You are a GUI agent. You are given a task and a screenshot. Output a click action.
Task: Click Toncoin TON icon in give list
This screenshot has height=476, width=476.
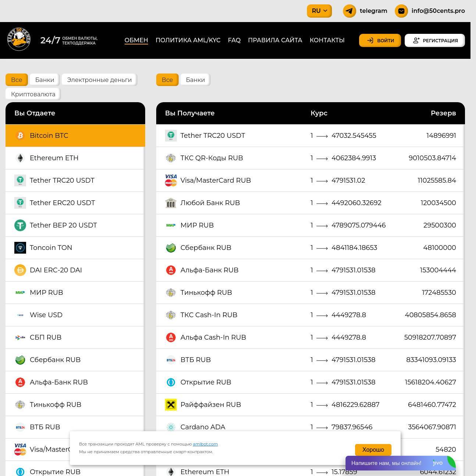[20, 248]
